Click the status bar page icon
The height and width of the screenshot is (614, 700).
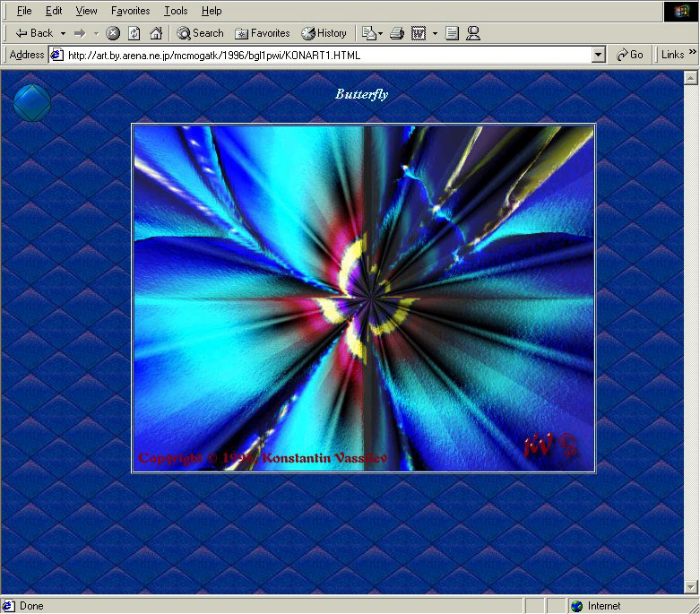tap(8, 606)
